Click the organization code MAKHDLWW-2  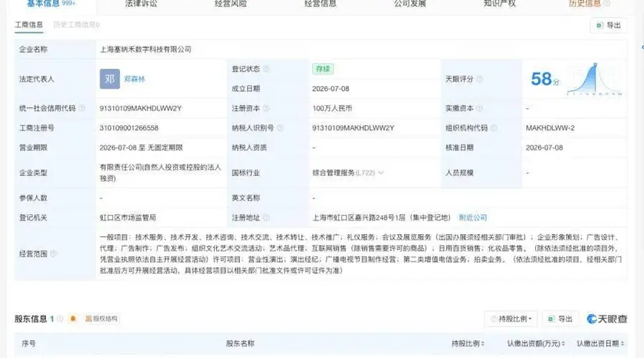pos(550,128)
